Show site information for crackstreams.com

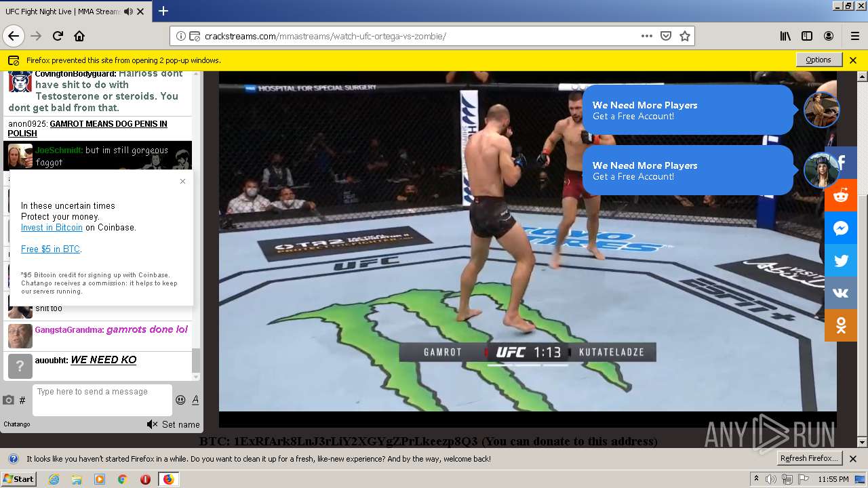[x=181, y=36]
